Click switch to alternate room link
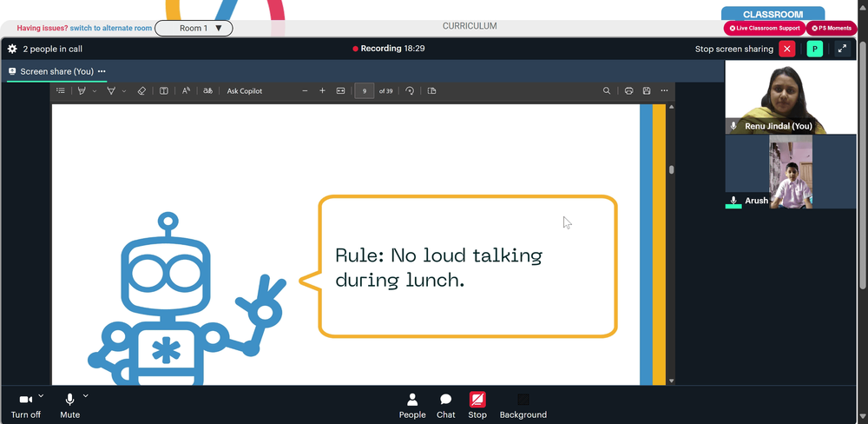Image resolution: width=868 pixels, height=424 pixels. (111, 28)
